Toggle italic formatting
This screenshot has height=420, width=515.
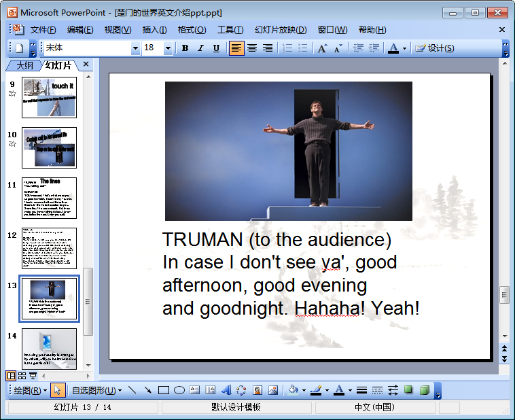200,48
